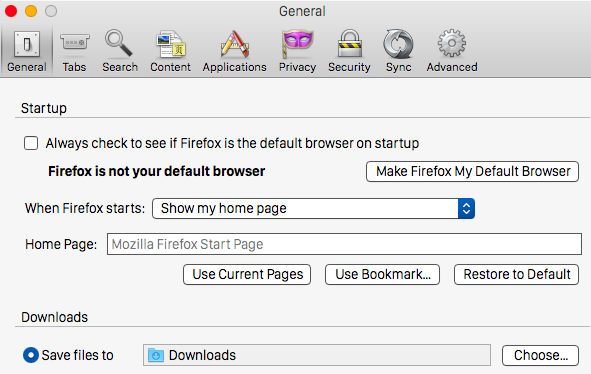591x374 pixels.
Task: Click the Use Current Pages button
Action: coord(247,274)
